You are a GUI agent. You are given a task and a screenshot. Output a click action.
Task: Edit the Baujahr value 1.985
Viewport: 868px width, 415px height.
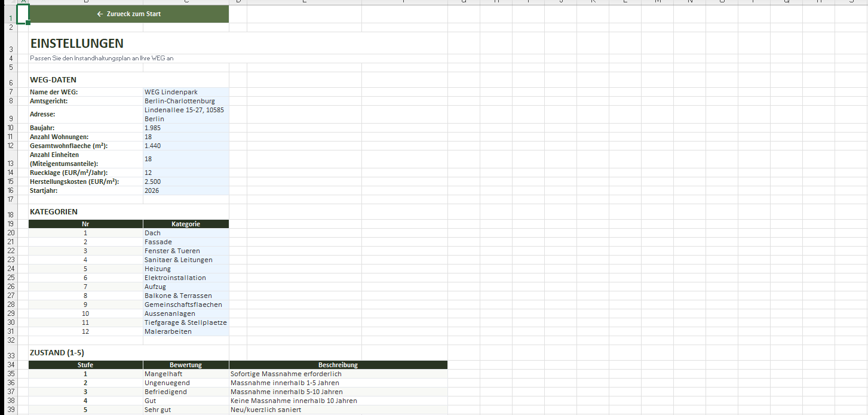[x=185, y=128]
